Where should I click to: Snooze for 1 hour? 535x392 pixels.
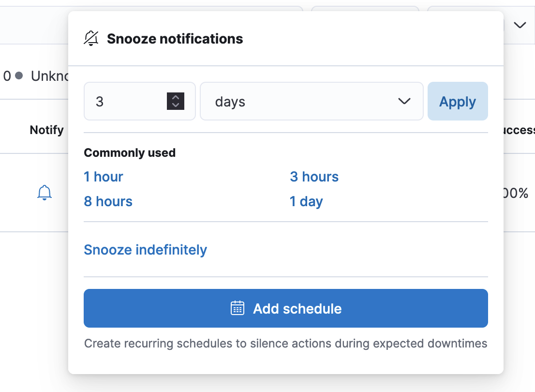(104, 177)
